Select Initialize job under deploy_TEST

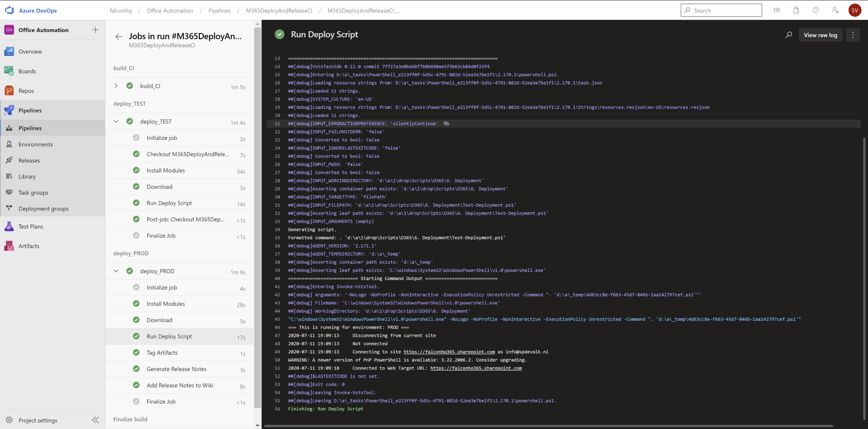[180, 138]
